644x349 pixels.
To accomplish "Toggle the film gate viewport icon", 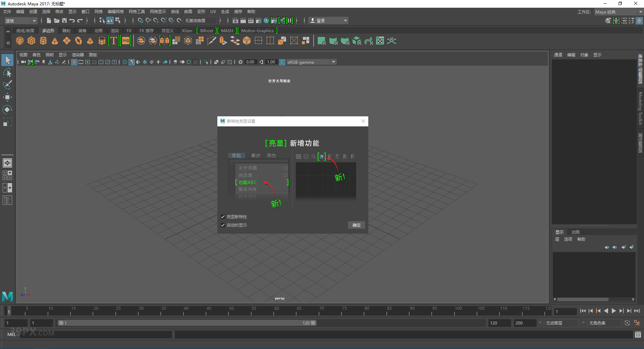I will tap(81, 62).
